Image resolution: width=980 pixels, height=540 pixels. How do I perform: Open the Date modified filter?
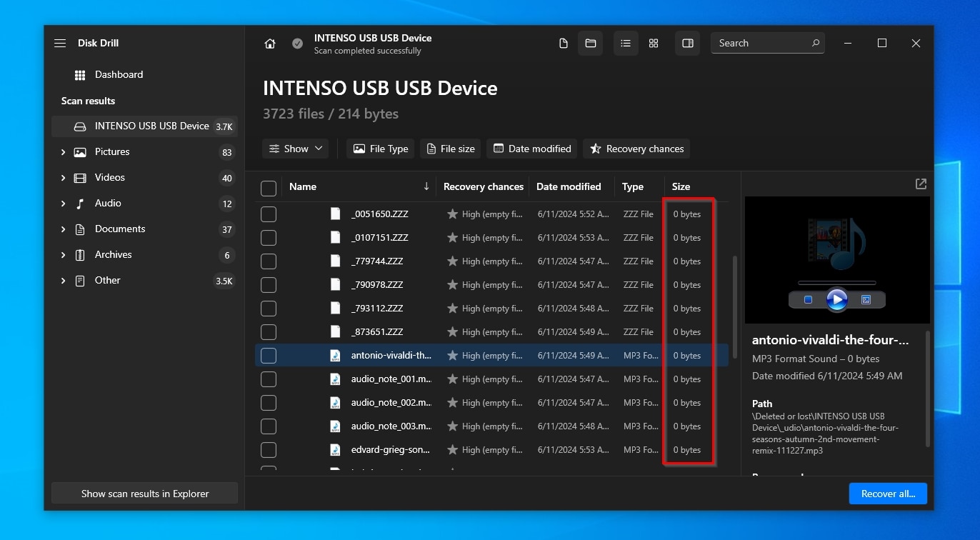coord(532,149)
